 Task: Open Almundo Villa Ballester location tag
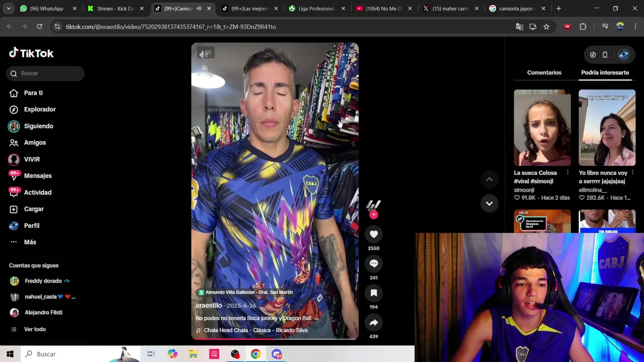246,292
